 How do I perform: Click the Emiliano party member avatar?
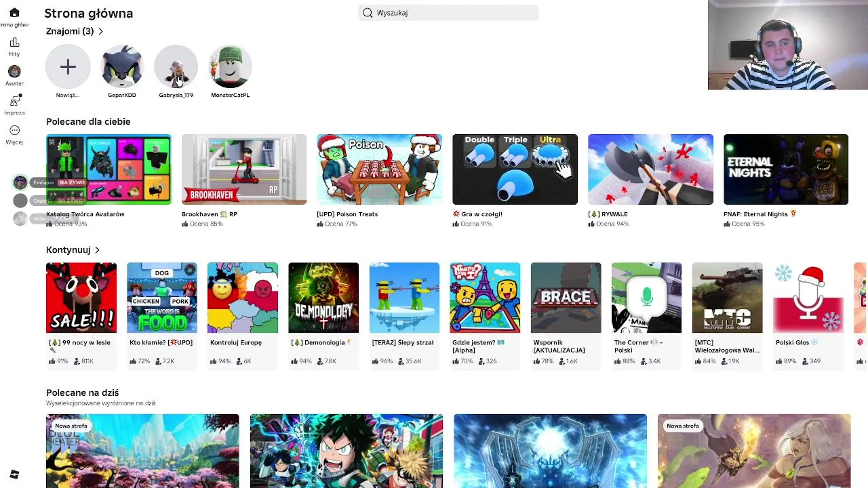click(20, 182)
